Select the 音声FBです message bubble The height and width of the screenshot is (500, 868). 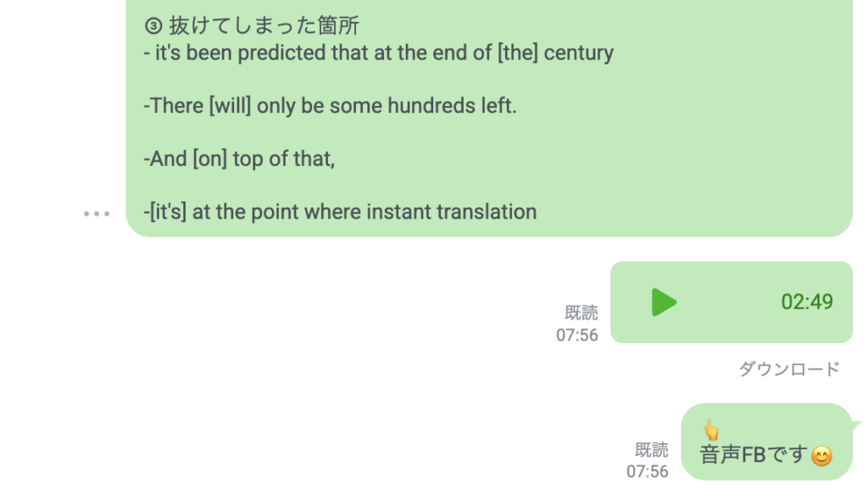click(766, 442)
